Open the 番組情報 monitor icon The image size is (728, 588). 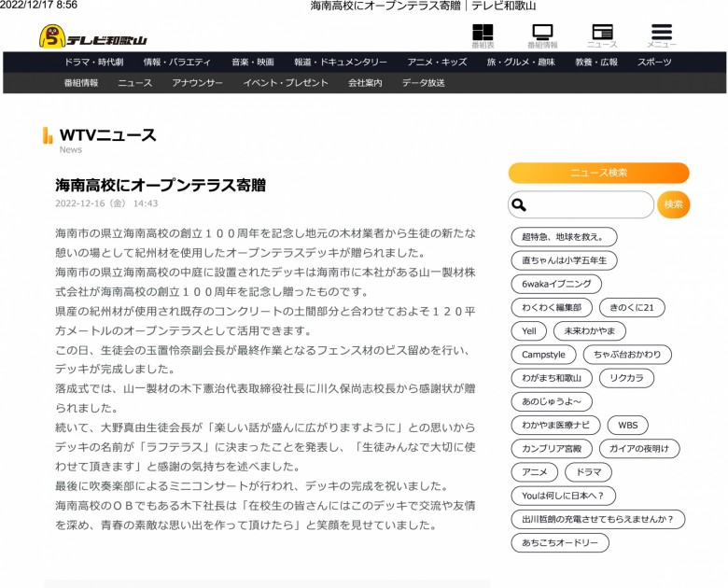point(542,36)
